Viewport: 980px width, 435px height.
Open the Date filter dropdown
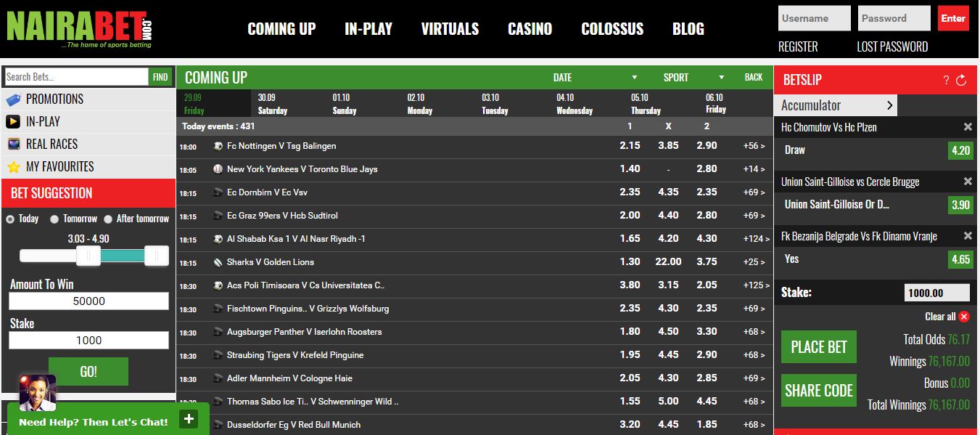tap(635, 77)
